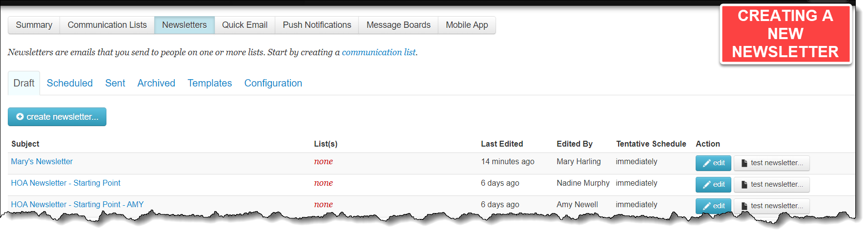Click document icon in HOA Starting Point test button
The height and width of the screenshot is (237, 868).
(744, 185)
